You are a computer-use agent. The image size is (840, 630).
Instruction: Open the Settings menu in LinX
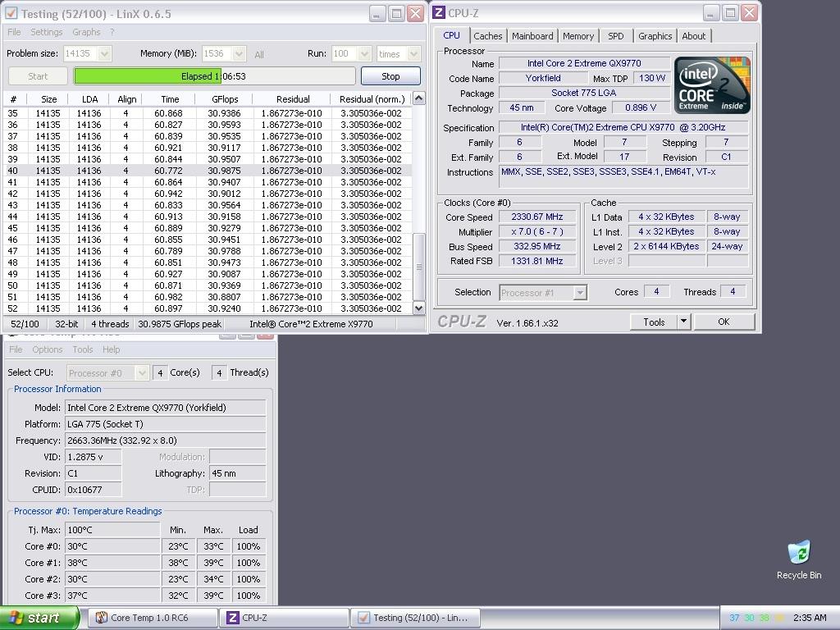(x=47, y=32)
